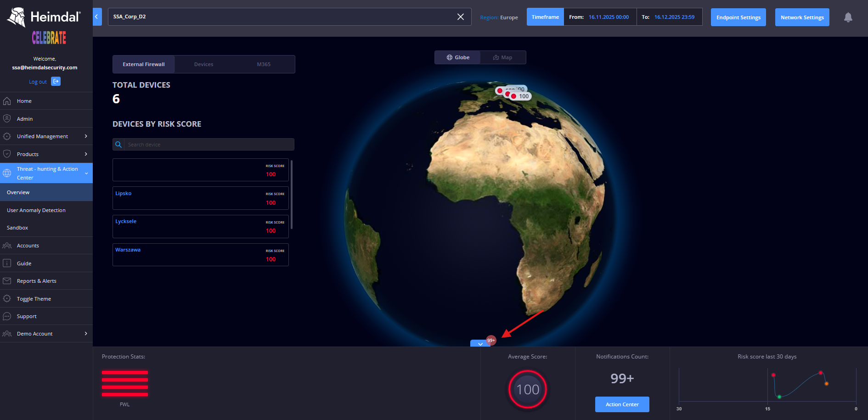Click the Support chat bubble icon
The height and width of the screenshot is (420, 868).
[x=7, y=316]
